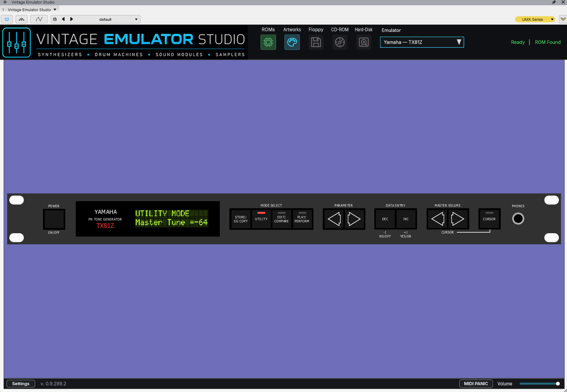This screenshot has width=567, height=392.
Task: Click the Settings button
Action: pyautogui.click(x=21, y=384)
